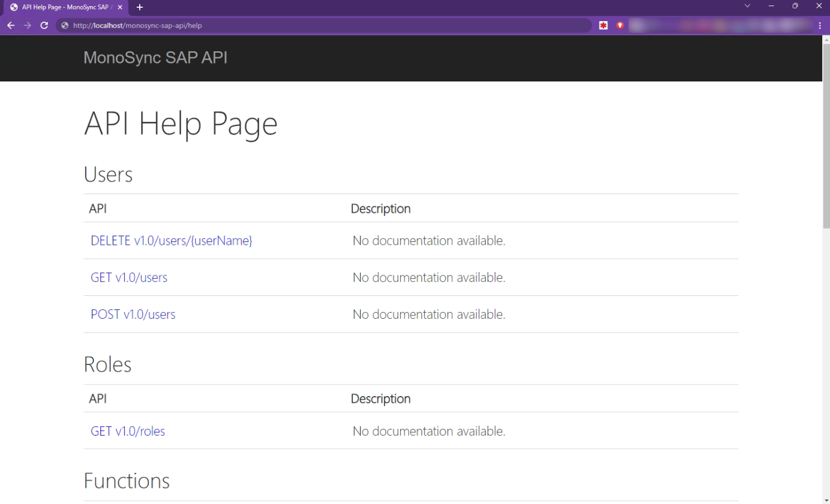Click the scroll down arrow
Screen dimensions: 830x504
[x=826, y=500]
